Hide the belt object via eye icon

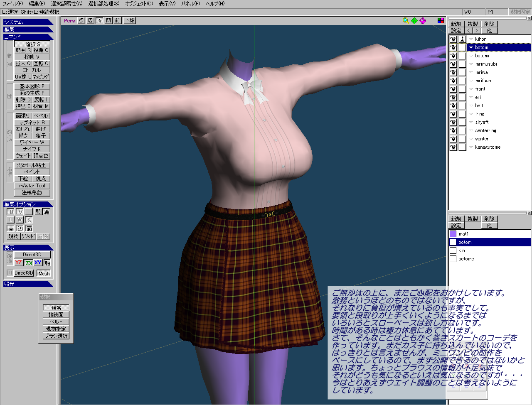click(x=453, y=106)
